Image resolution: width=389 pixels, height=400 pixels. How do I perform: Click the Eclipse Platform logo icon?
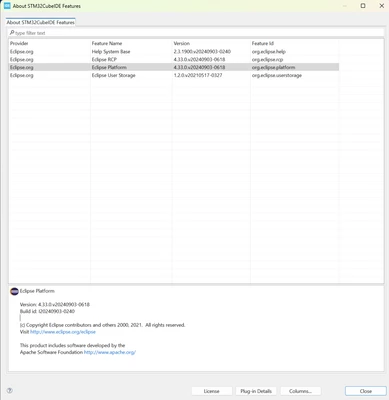[14, 291]
